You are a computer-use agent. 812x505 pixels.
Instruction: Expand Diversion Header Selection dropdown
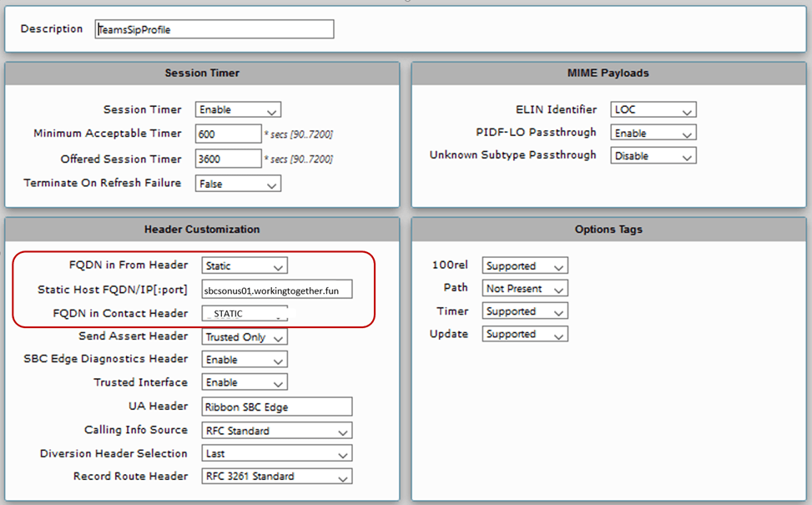tap(277, 454)
